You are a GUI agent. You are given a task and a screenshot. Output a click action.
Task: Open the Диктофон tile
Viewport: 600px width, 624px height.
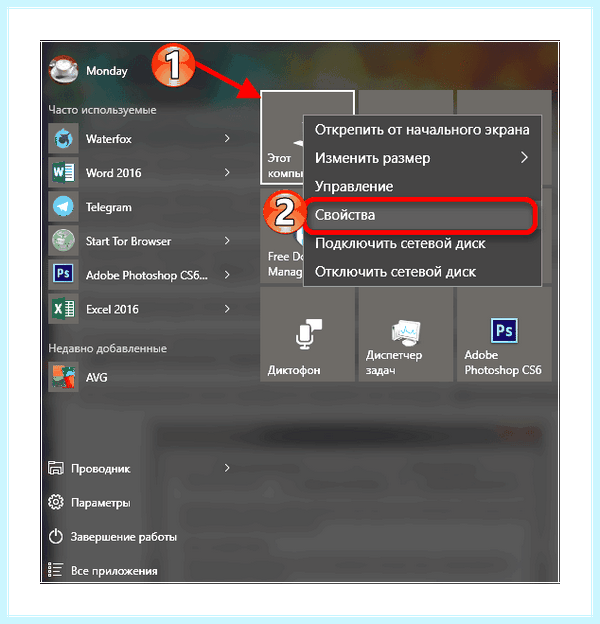(307, 335)
